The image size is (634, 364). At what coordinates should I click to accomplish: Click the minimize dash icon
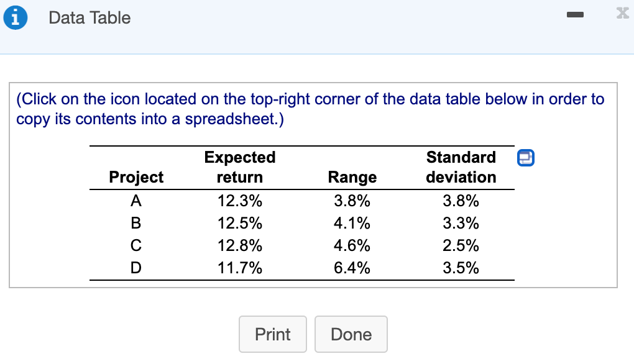pyautogui.click(x=575, y=15)
